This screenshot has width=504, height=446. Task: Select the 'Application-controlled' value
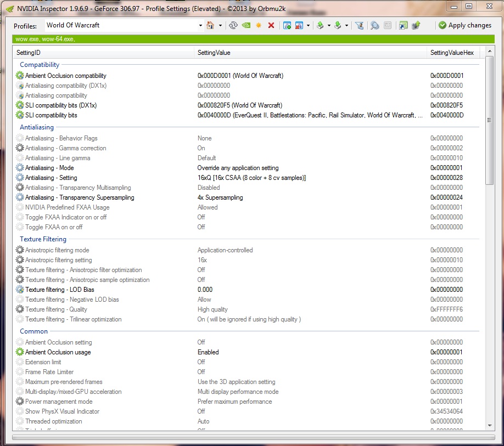pos(225,250)
